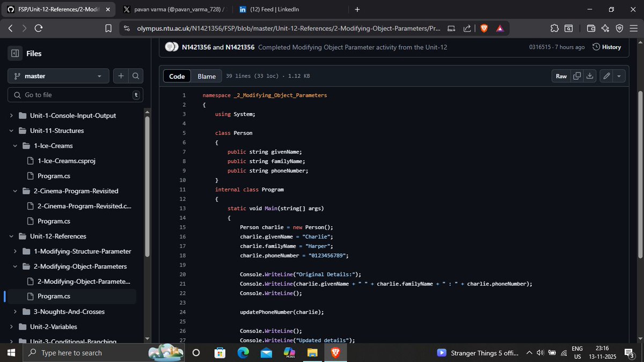This screenshot has width=644, height=362.
Task: Open the browser Extensions puzzle icon
Action: (x=554, y=28)
